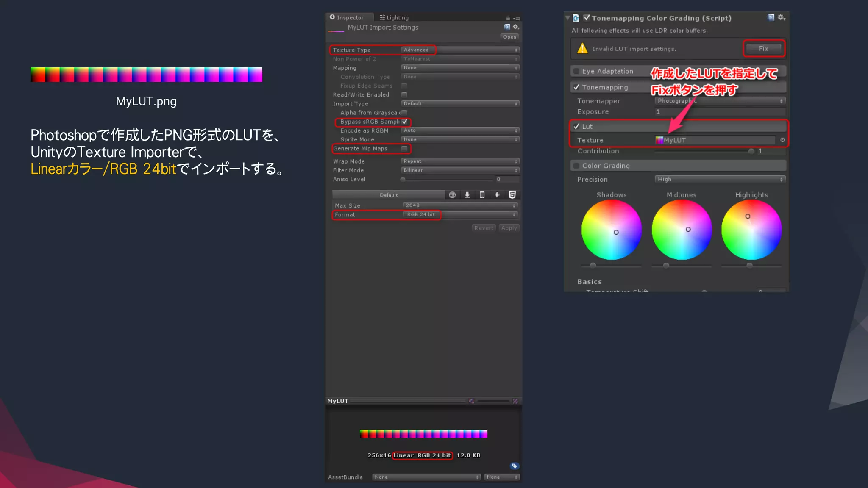This screenshot has height=488, width=868.
Task: Click the Highlights color wheel
Action: (x=751, y=230)
